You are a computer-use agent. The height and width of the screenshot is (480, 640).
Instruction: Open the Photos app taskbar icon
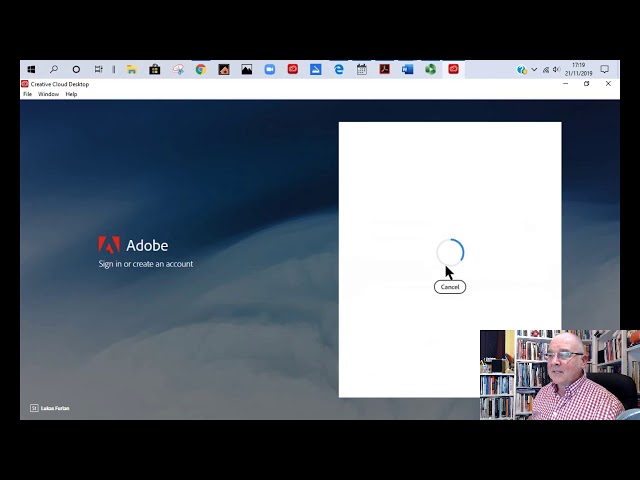[247, 69]
